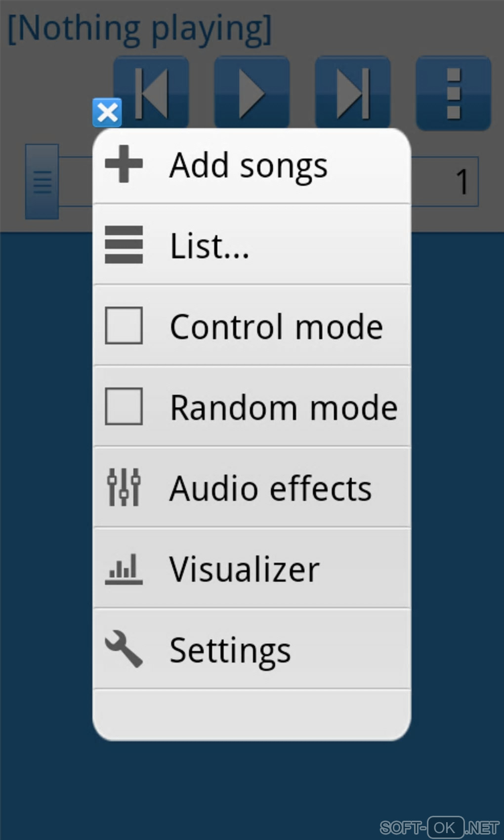Click the seek slider thumb
Image resolution: width=504 pixels, height=840 pixels.
click(42, 181)
